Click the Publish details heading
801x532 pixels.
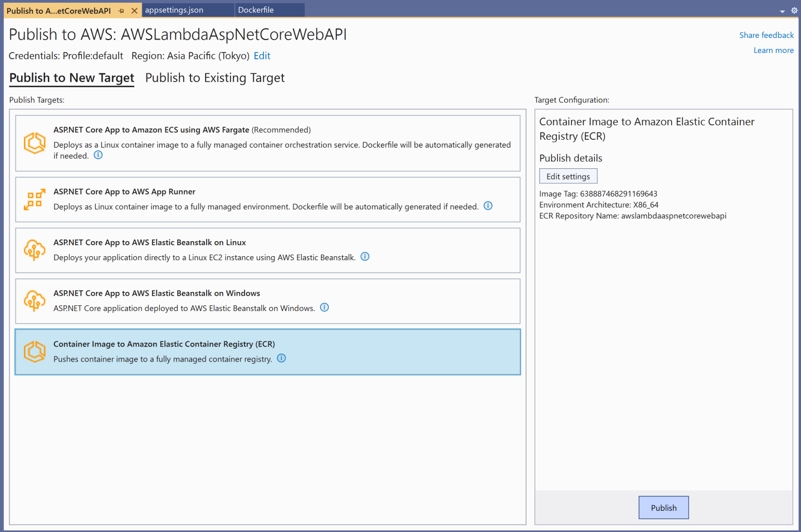tap(571, 158)
